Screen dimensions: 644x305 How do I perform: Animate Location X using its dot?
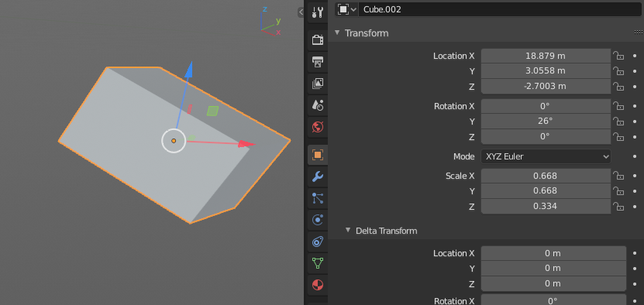point(635,56)
